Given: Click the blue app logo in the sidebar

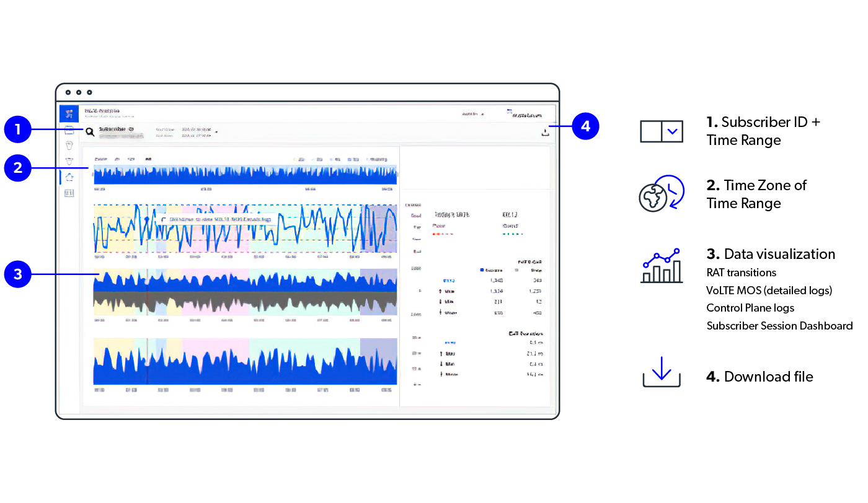Looking at the screenshot, I should (x=69, y=113).
